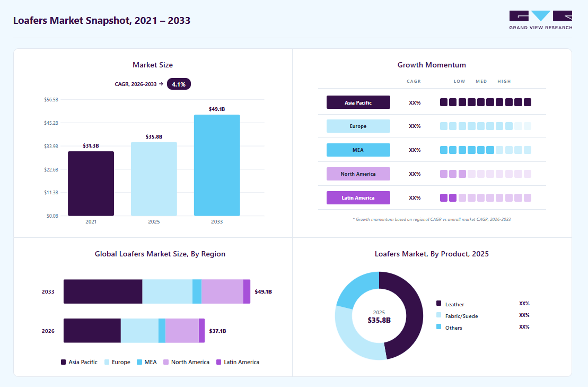This screenshot has width=588, height=387.
Task: Click Leather legend color swatch
Action: click(x=439, y=303)
